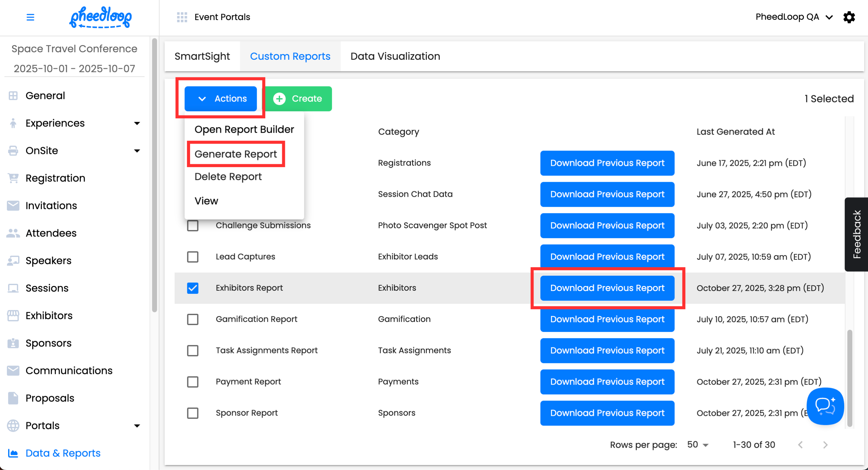868x470 pixels.
Task: Click the Exhibitors booth icon in sidebar
Action: (13, 315)
